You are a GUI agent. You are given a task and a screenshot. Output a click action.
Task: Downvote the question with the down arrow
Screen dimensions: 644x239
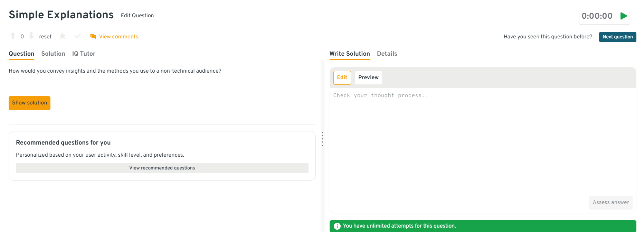[31, 36]
